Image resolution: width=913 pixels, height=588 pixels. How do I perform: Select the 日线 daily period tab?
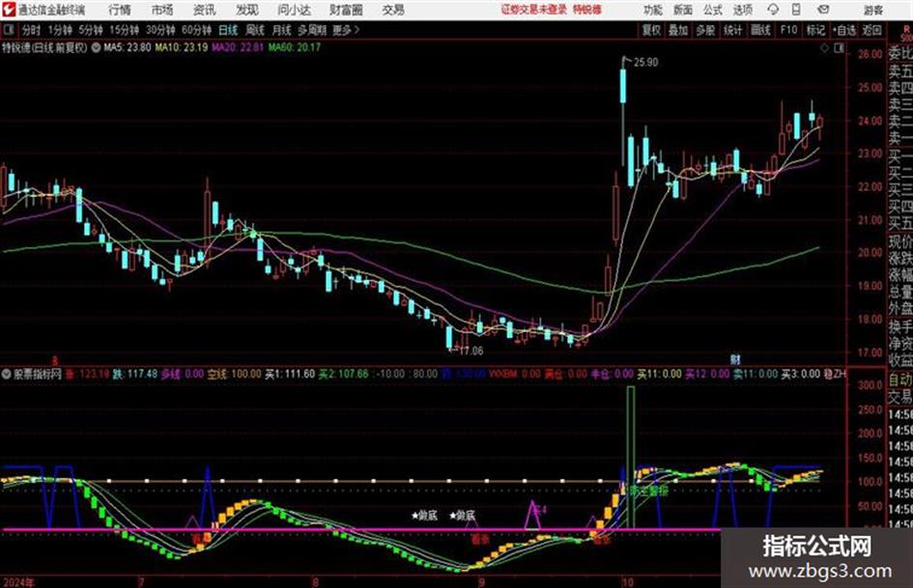click(228, 30)
